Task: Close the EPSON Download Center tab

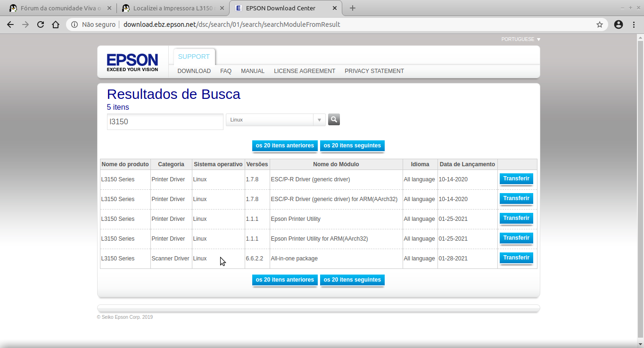Action: coord(335,8)
